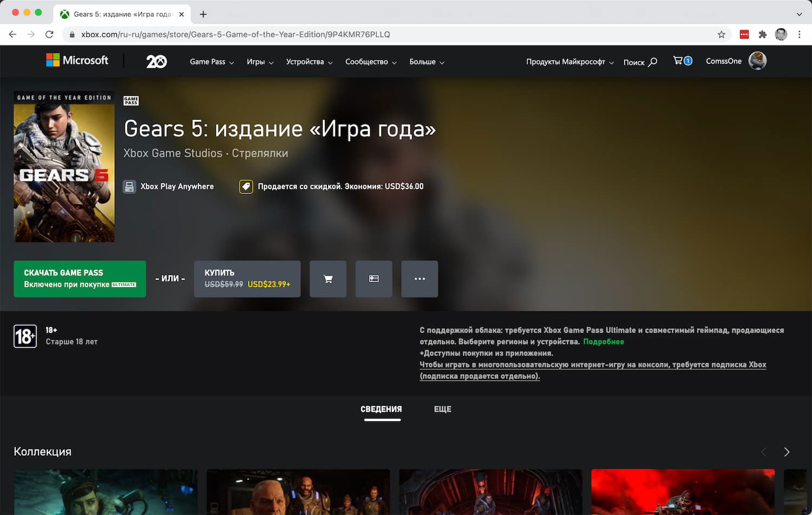Close the Gears 5 browser tab

click(181, 14)
